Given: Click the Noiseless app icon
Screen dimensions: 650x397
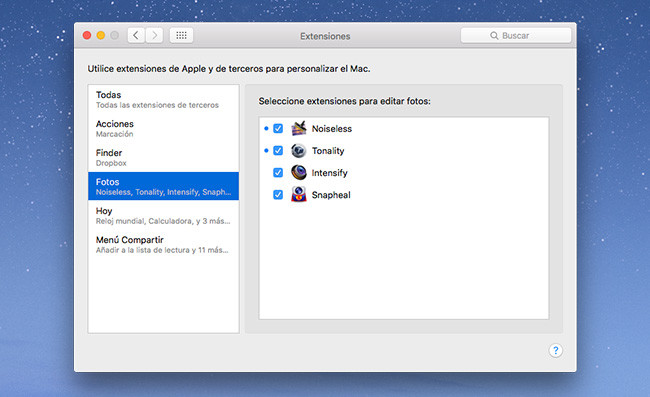Looking at the screenshot, I should tap(298, 128).
